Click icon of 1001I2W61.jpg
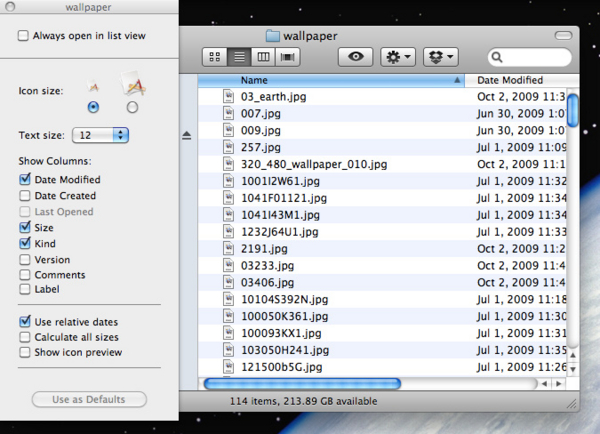600x434 pixels. tap(228, 181)
